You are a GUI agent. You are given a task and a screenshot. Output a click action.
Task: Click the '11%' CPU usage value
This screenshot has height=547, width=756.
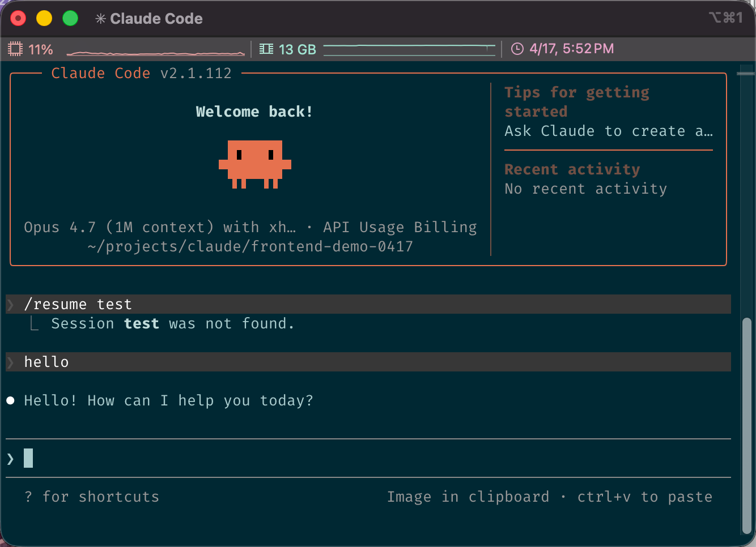[41, 50]
